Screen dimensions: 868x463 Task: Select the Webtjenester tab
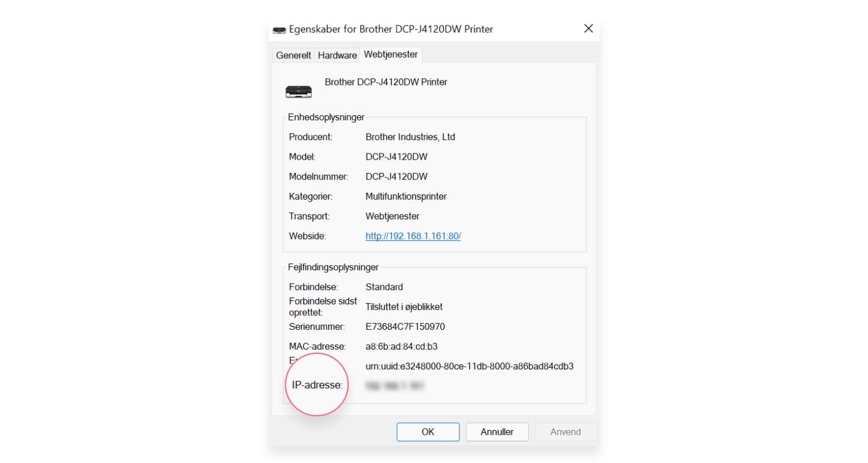(x=391, y=54)
